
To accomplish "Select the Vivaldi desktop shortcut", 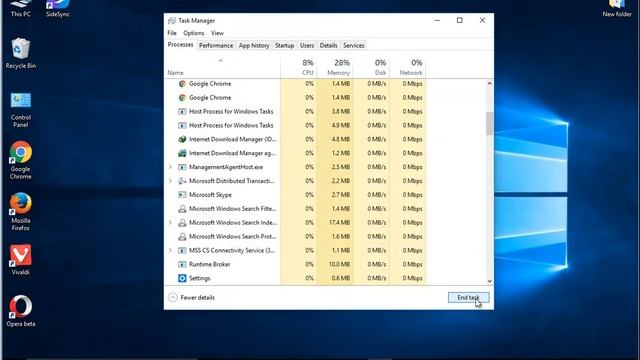I will pos(20,260).
